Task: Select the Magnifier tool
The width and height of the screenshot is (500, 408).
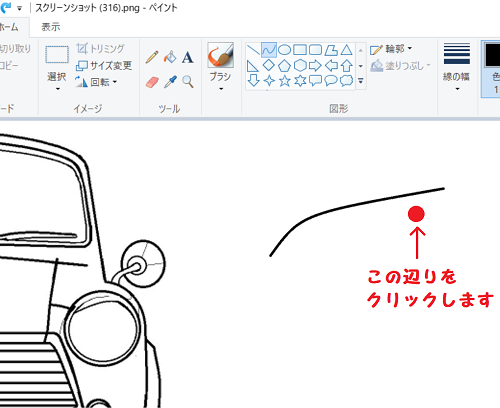Action: click(x=188, y=82)
